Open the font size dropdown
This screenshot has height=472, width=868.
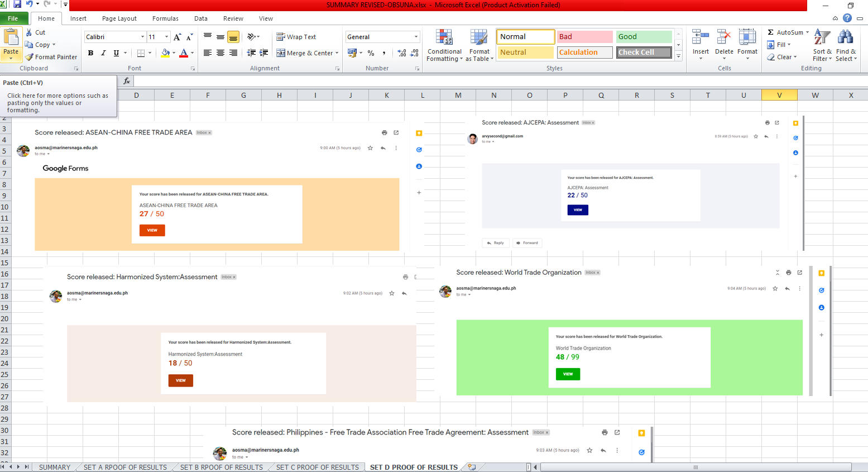(x=166, y=37)
